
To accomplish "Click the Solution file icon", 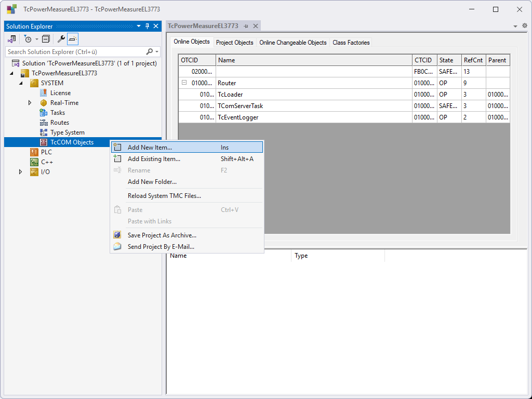I will (16, 63).
